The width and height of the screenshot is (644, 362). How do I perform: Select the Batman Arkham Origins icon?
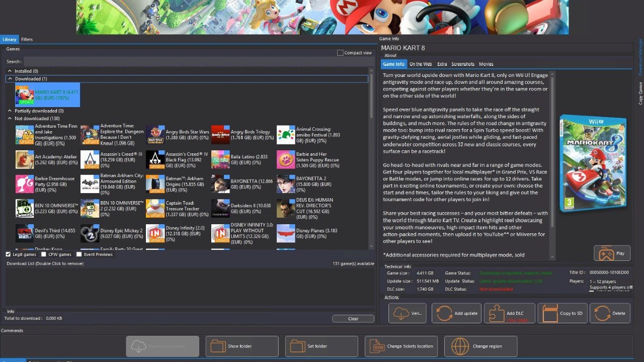coord(155,184)
